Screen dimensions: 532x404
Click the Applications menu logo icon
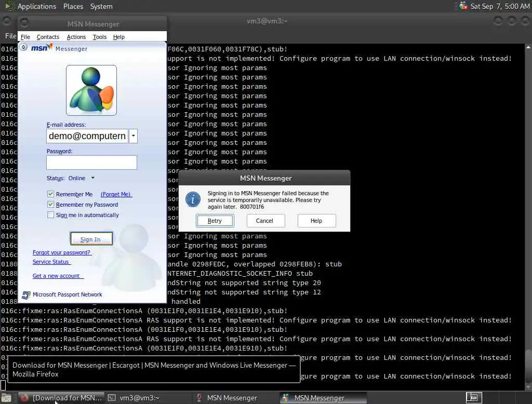(9, 6)
